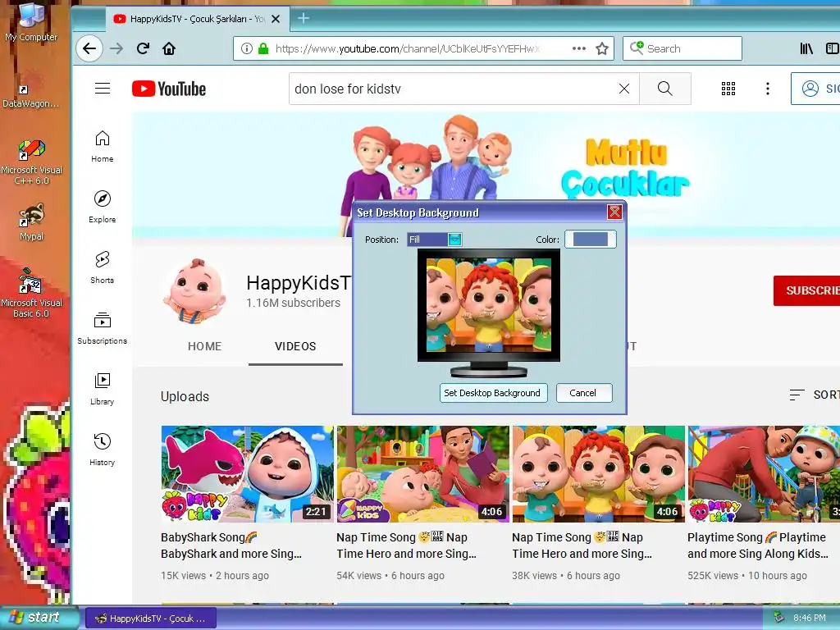Image resolution: width=840 pixels, height=630 pixels.
Task: Toggle browser sidebar icon
Action: coord(833,48)
